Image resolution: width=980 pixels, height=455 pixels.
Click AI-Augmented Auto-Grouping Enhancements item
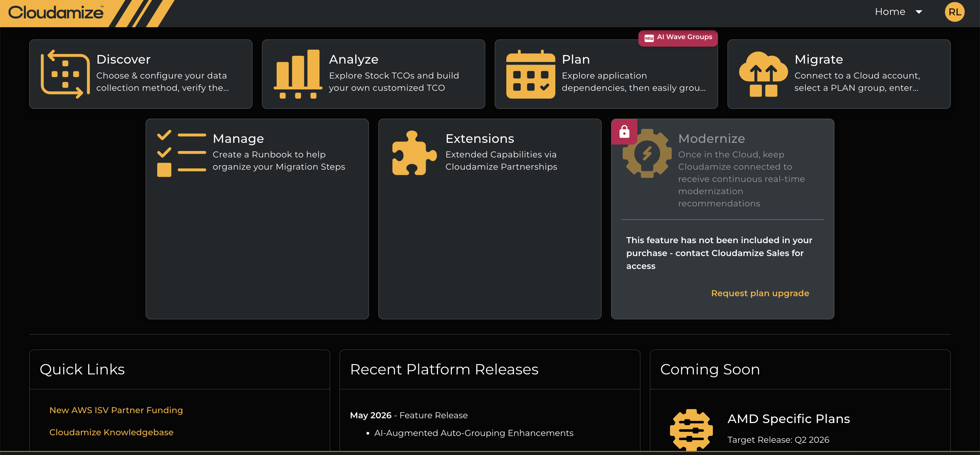(473, 433)
